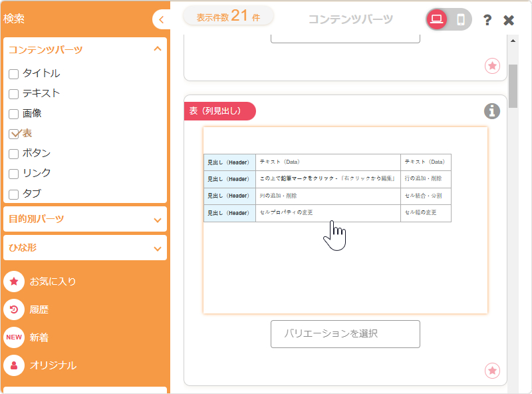Favorite the 表(列見出し) part with star
This screenshot has height=394, width=532.
tap(492, 370)
